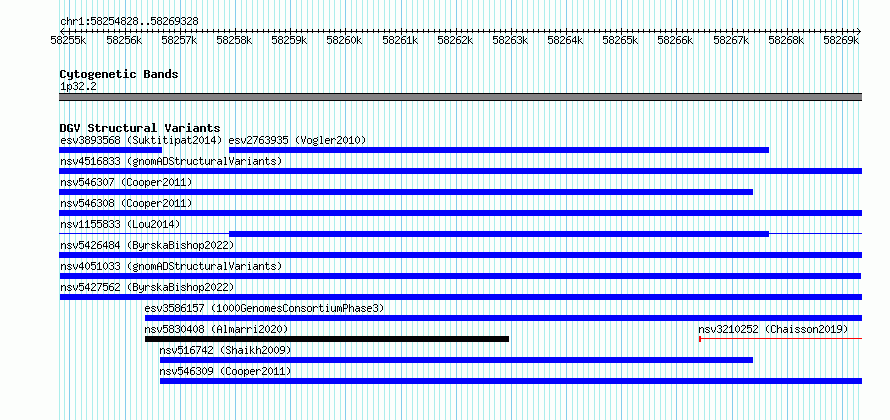This screenshot has width=890, height=420.
Task: Click nsv546309 (Cooper2011) variant label
Action: [225, 371]
